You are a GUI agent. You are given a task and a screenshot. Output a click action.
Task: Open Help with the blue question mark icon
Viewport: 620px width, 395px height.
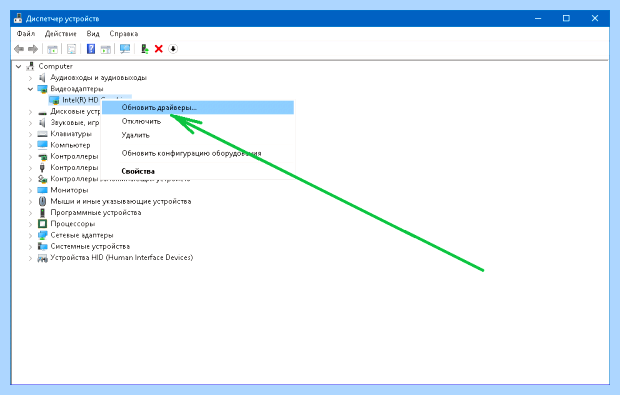pos(91,49)
